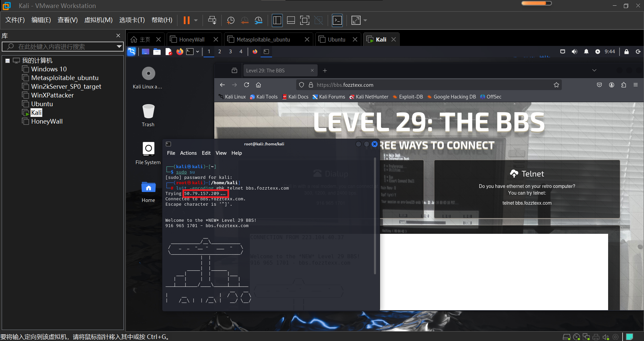Open the Kali applications menu dragon icon

[x=131, y=52]
